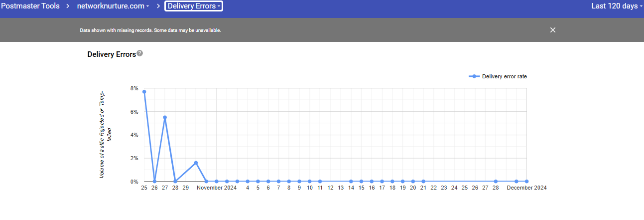The image size is (644, 220).
Task: Dismiss the missing records notification banner
Action: click(552, 30)
